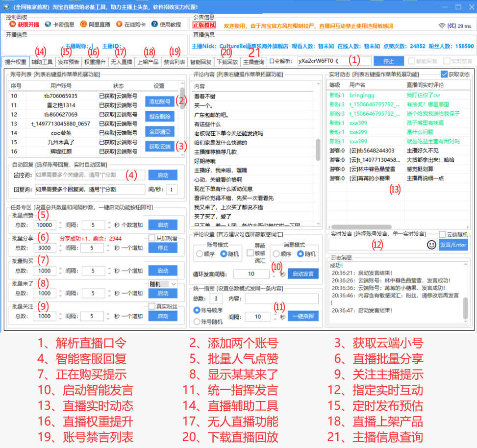Click the app icon in title bar
The image size is (477, 448).
(7, 7)
